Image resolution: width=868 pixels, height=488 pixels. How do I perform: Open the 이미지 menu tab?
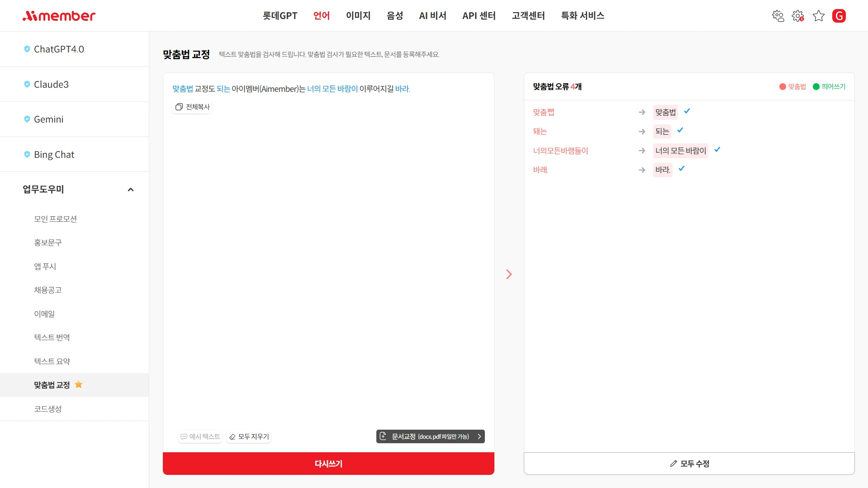pyautogui.click(x=358, y=16)
